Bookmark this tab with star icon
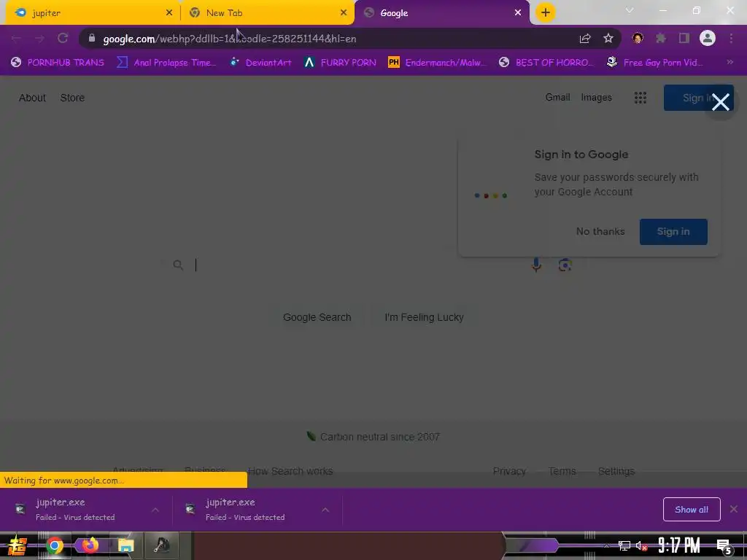This screenshot has width=747, height=560. (608, 39)
